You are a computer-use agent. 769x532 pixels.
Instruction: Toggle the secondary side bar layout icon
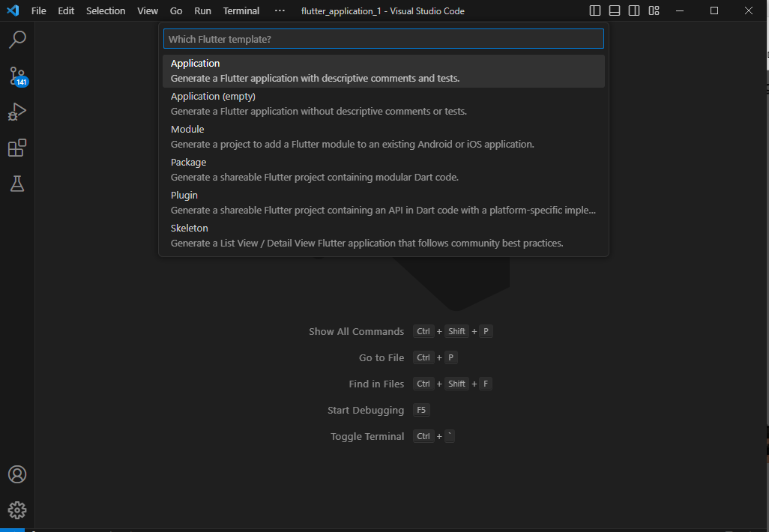coord(634,10)
